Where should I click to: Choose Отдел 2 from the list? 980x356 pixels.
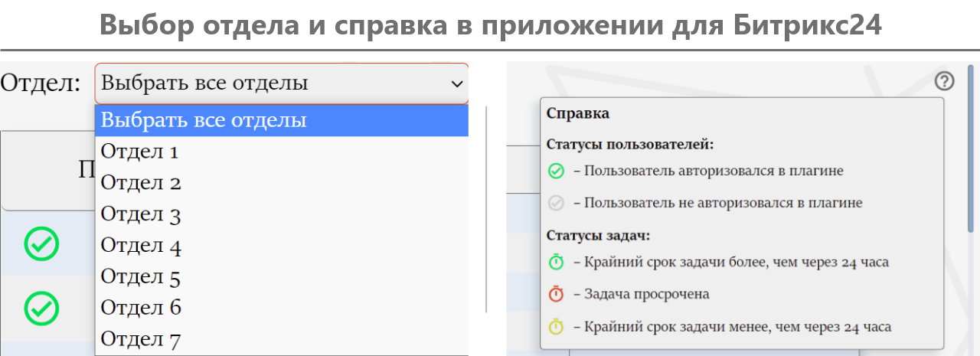[282, 183]
